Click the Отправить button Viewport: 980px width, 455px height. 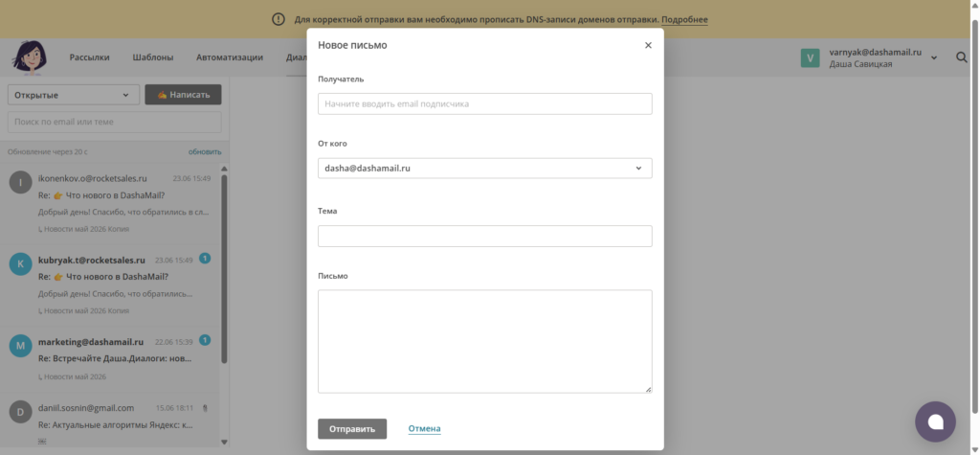[352, 429]
